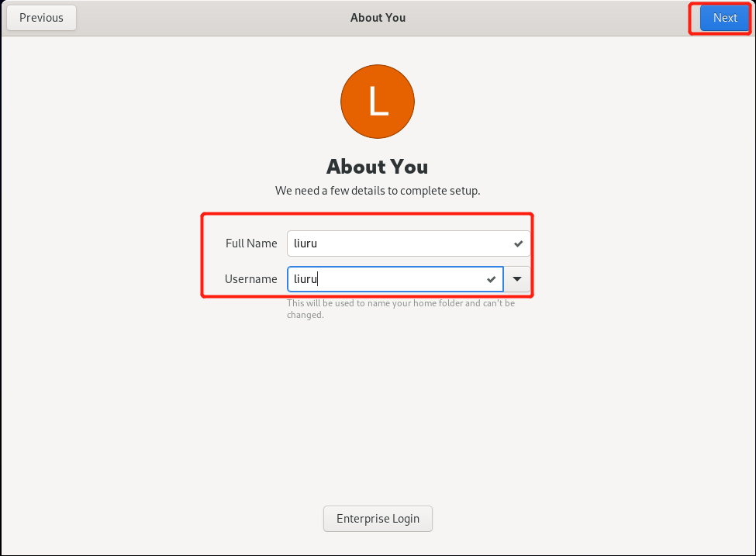Open Enterprise Login
756x556 pixels.
click(x=378, y=519)
